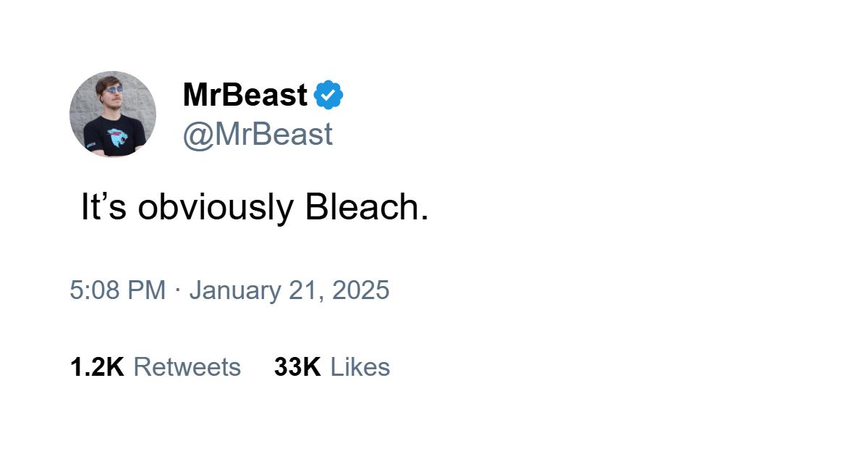Click the year 2025 in the date
Image resolution: width=868 pixels, height=454 pixels.
[360, 290]
